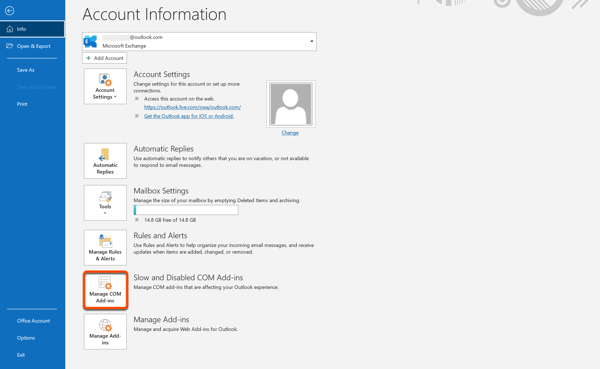Click the Account Information page title

pyautogui.click(x=154, y=15)
